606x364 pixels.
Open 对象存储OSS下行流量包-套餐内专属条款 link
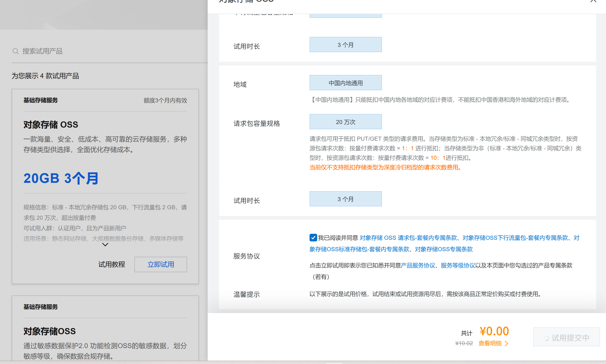coord(515,238)
